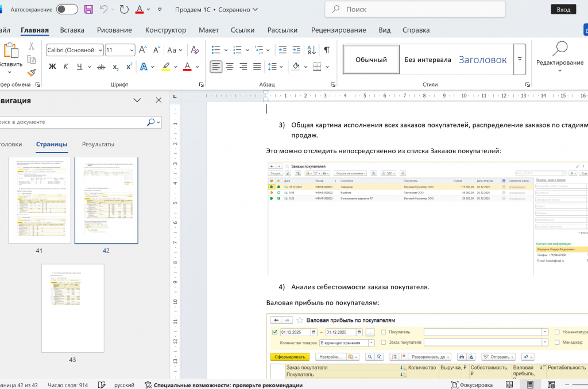Open the Вставка ribbon tab
The image size is (588, 389).
[72, 30]
